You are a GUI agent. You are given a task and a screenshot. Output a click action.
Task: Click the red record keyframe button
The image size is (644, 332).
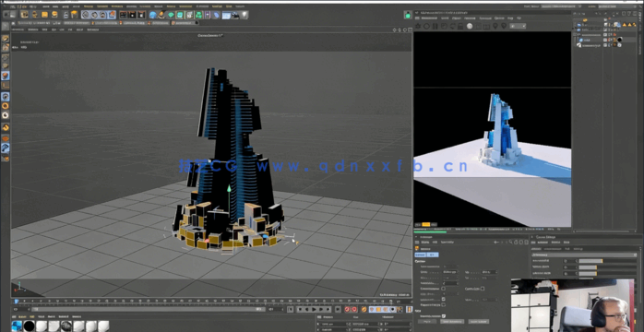click(x=347, y=310)
